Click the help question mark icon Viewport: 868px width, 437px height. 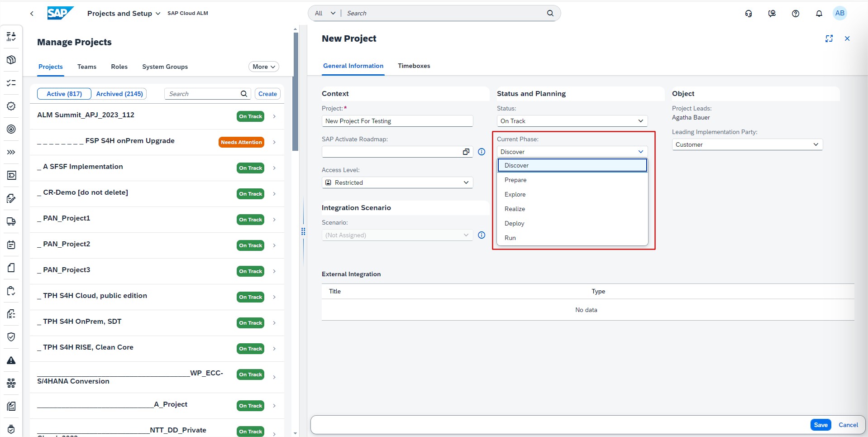pos(795,14)
